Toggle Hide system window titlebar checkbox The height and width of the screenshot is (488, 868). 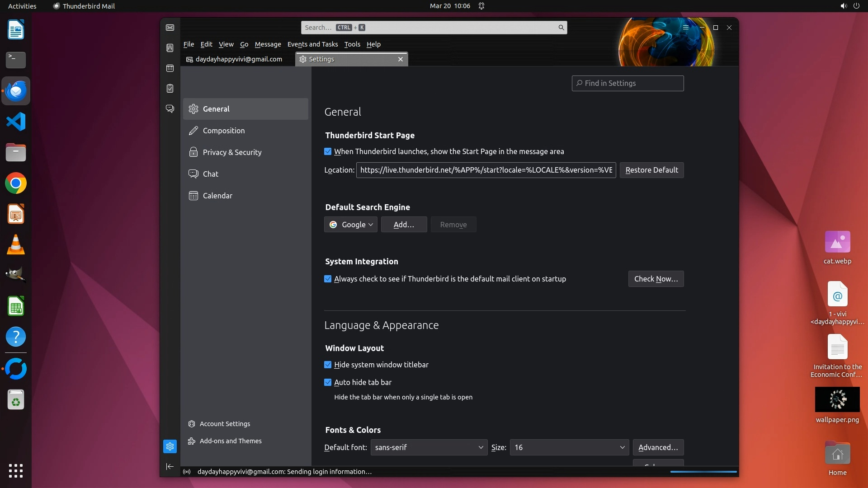[x=328, y=365]
